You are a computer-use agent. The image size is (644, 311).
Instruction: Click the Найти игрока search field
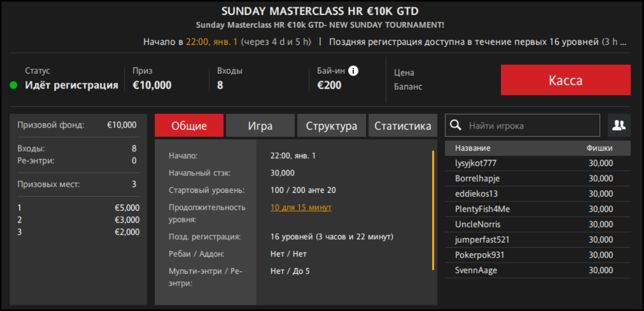click(x=532, y=125)
